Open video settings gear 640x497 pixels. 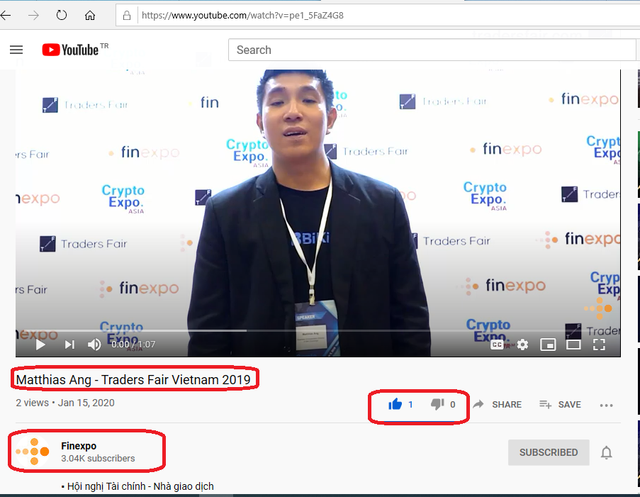(522, 345)
